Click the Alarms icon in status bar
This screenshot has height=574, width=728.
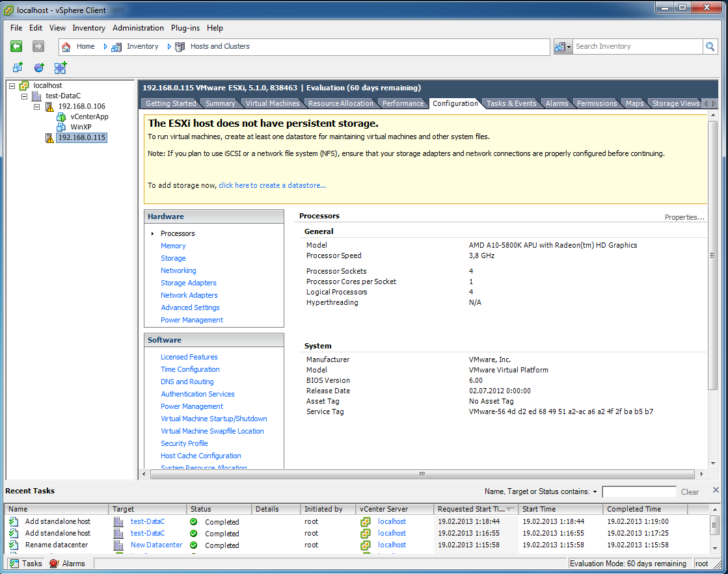tap(54, 564)
